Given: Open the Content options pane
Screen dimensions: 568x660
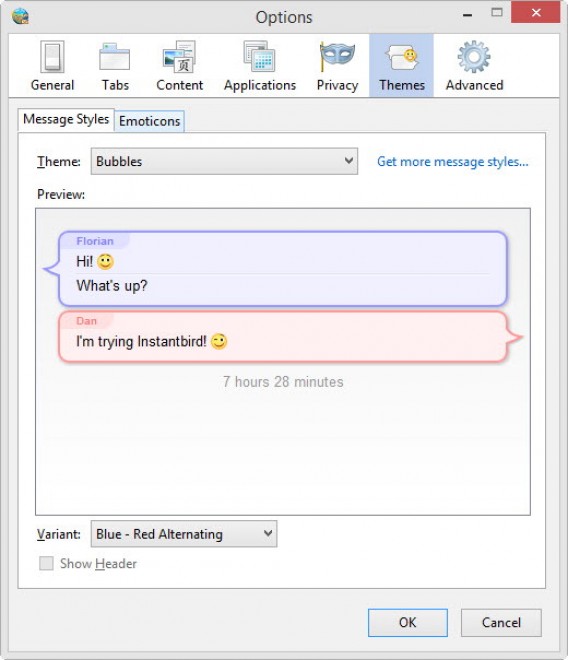Looking at the screenshot, I should (179, 66).
